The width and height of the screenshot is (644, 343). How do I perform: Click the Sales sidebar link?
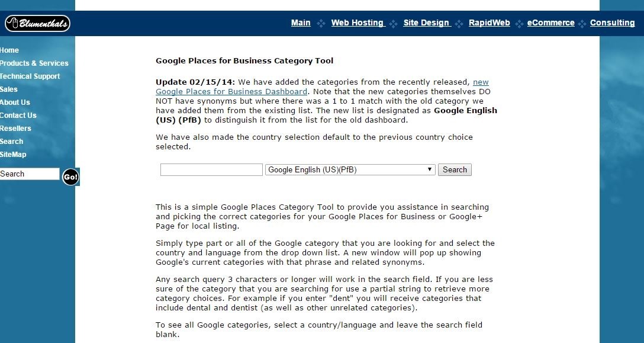tap(9, 89)
